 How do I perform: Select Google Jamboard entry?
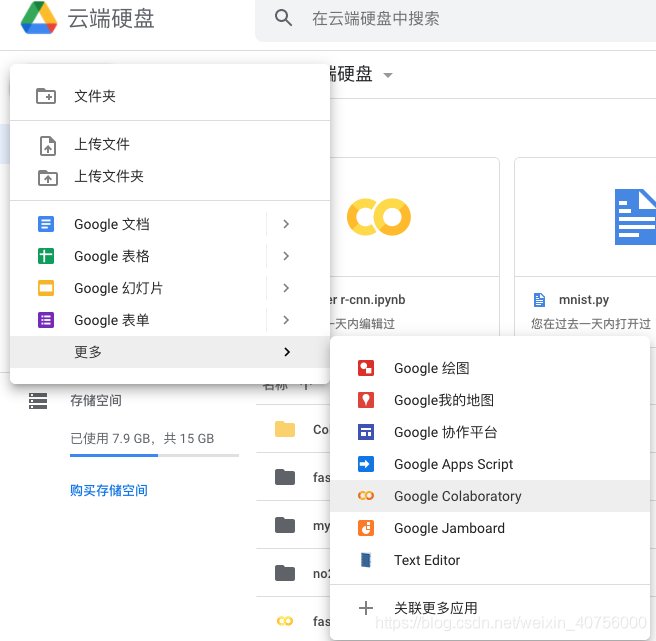pyautogui.click(x=490, y=528)
